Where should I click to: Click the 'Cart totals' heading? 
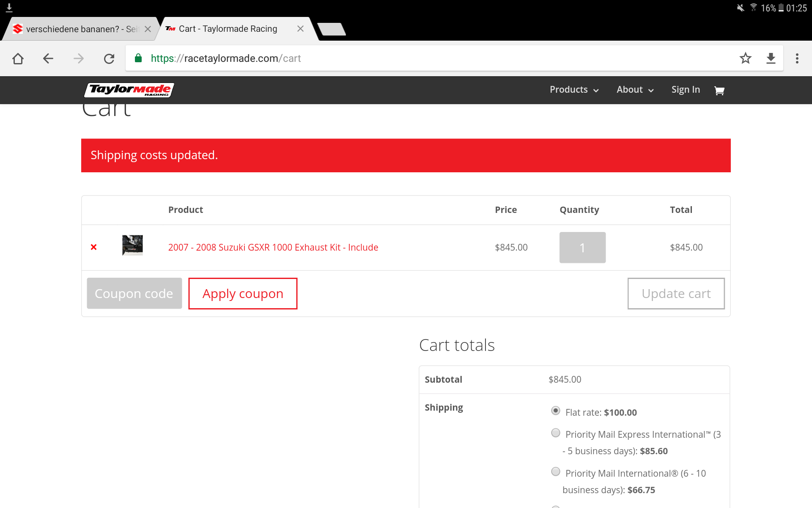(x=457, y=345)
